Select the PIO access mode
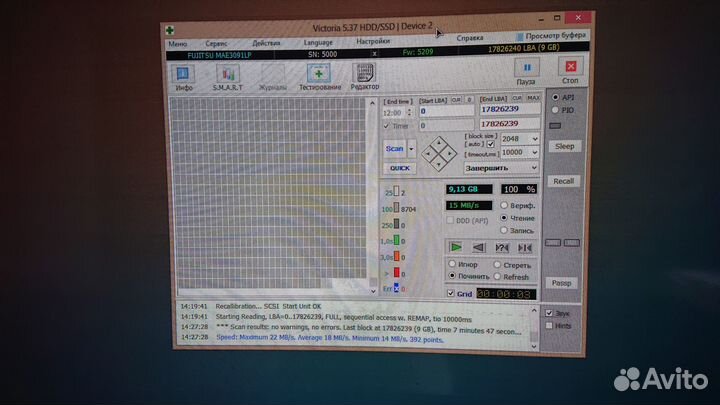720x405 pixels. pyautogui.click(x=553, y=110)
